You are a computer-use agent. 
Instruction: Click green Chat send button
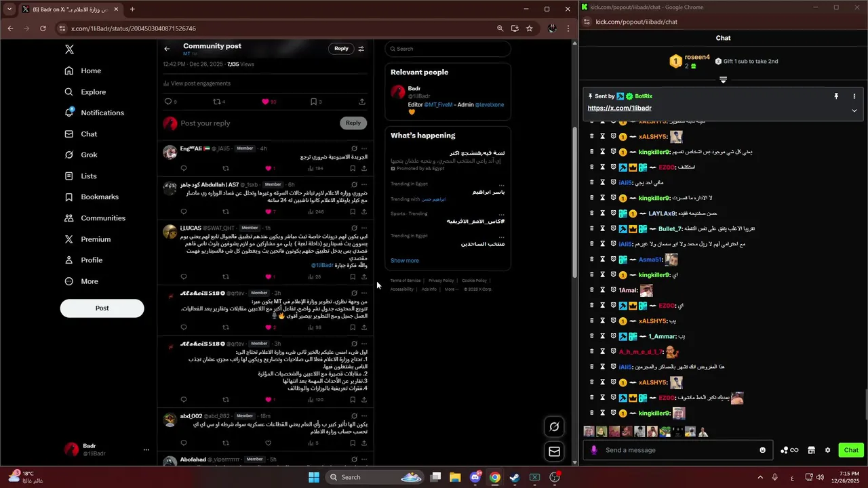click(x=851, y=450)
